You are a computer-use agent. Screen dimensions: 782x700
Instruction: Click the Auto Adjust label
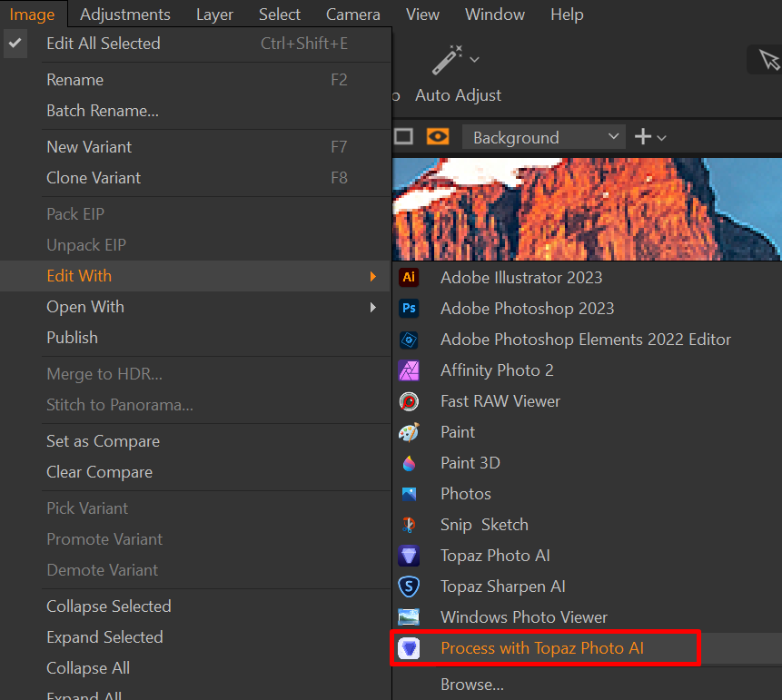458,95
